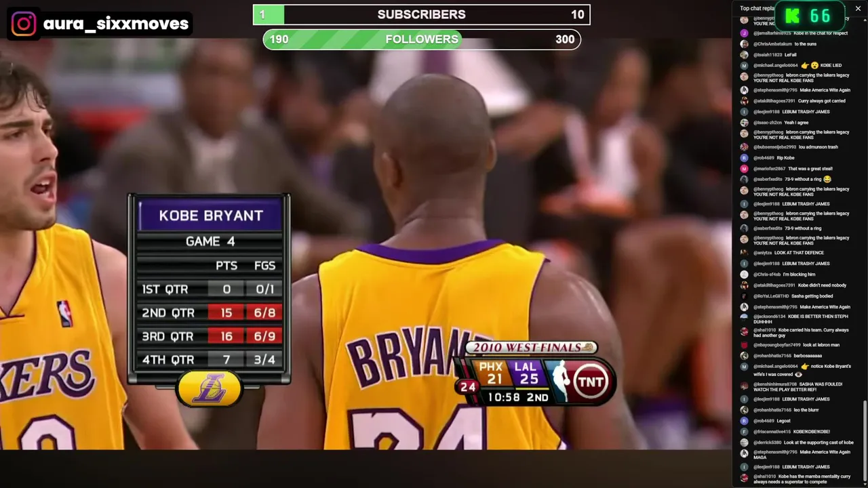Click @bubsenseijebe2993's avatar
This screenshot has width=868, height=488.
[745, 147]
